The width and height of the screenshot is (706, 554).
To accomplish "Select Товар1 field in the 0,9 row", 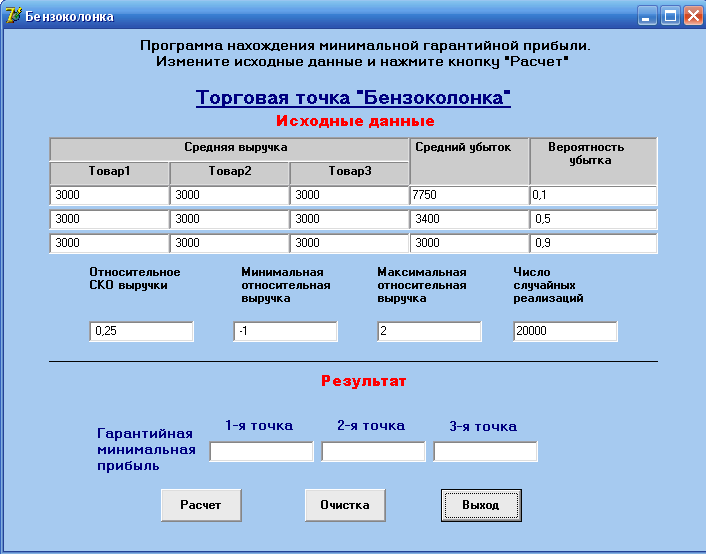I will point(109,243).
